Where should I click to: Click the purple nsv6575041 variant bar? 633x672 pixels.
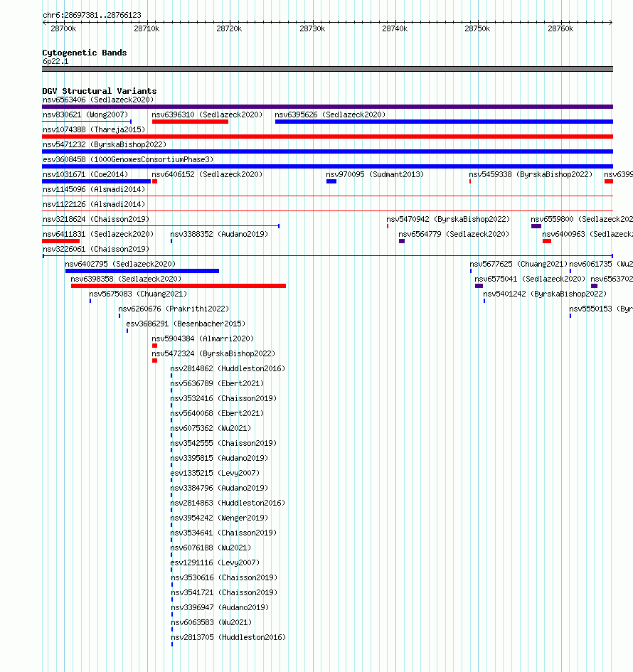pos(479,286)
